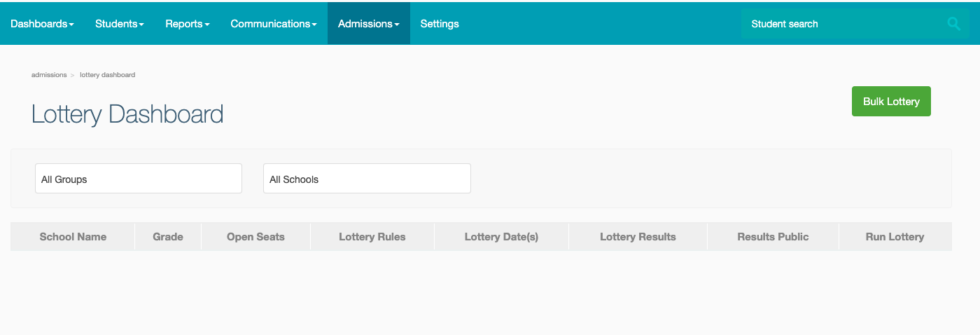Expand the Communications menu
The height and width of the screenshot is (335, 980).
(273, 24)
